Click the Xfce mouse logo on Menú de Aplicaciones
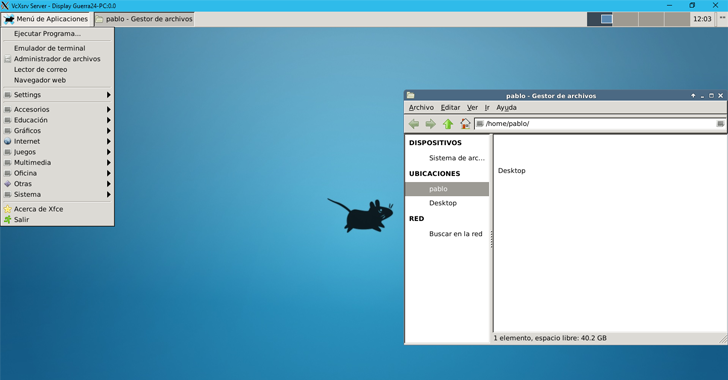Viewport: 728px width, 380px height. click(8, 19)
